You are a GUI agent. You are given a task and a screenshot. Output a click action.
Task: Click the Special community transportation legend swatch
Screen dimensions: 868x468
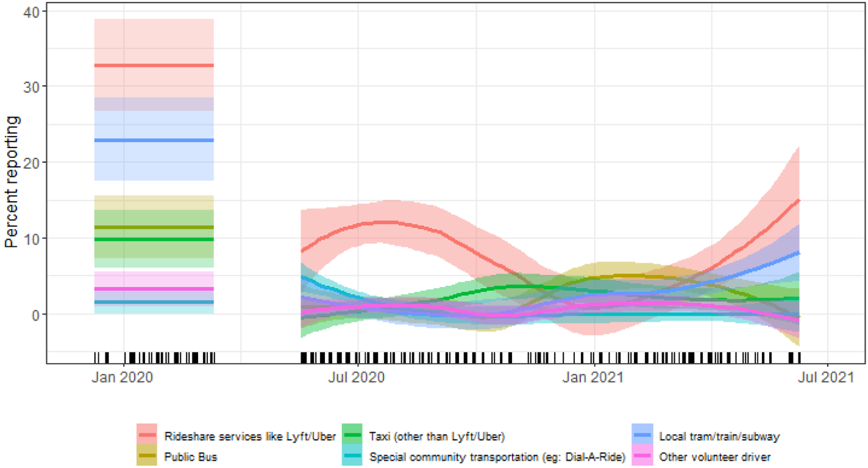[x=352, y=456]
